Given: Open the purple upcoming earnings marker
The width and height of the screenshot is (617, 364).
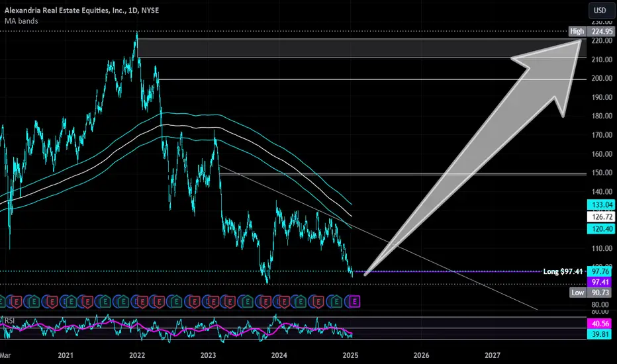Looking at the screenshot, I should (355, 302).
